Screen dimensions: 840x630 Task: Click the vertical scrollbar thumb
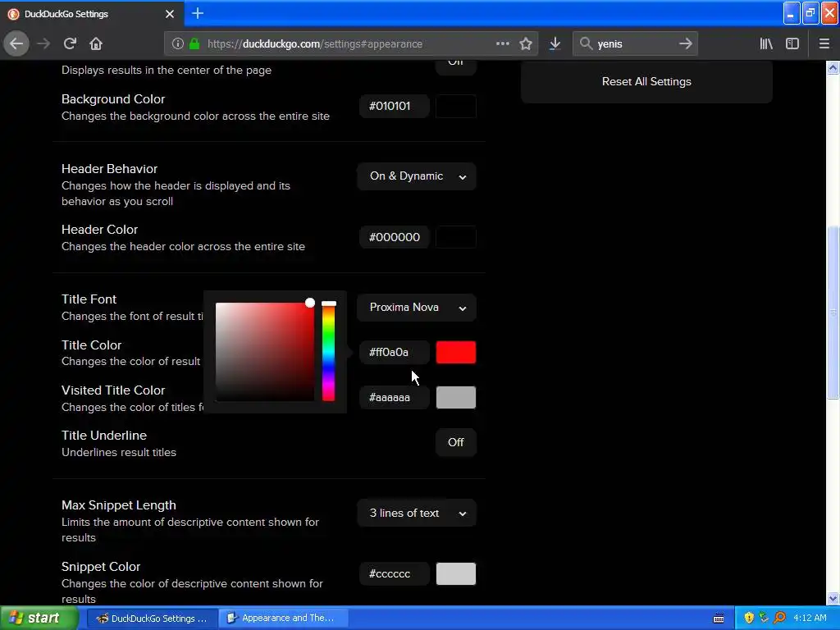tap(833, 313)
